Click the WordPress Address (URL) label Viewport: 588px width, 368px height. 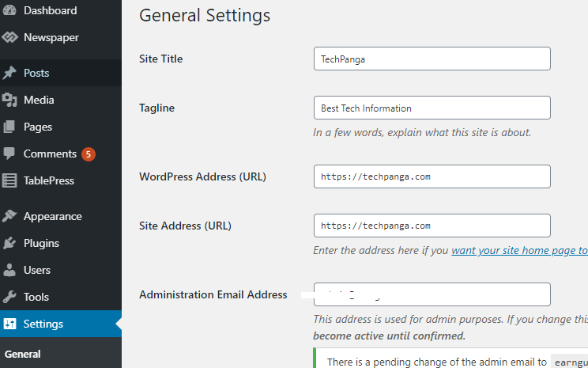[x=202, y=176]
